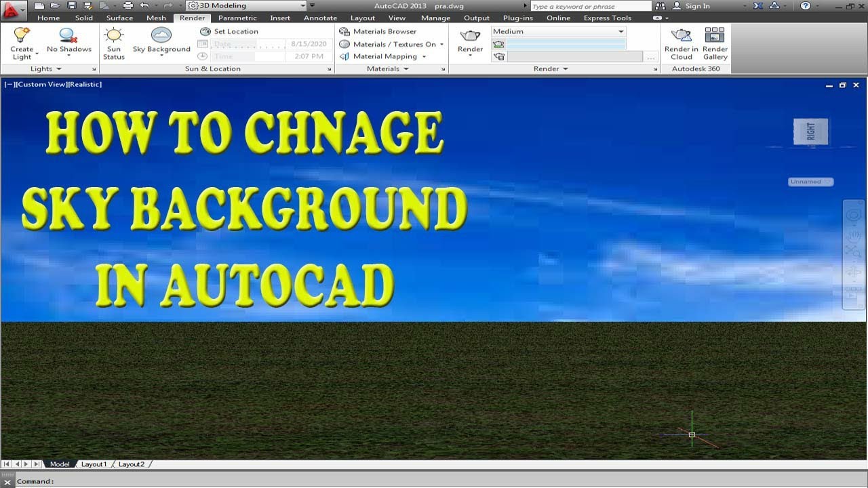
Task: Open the Parametric ribbon tab
Action: pos(237,18)
